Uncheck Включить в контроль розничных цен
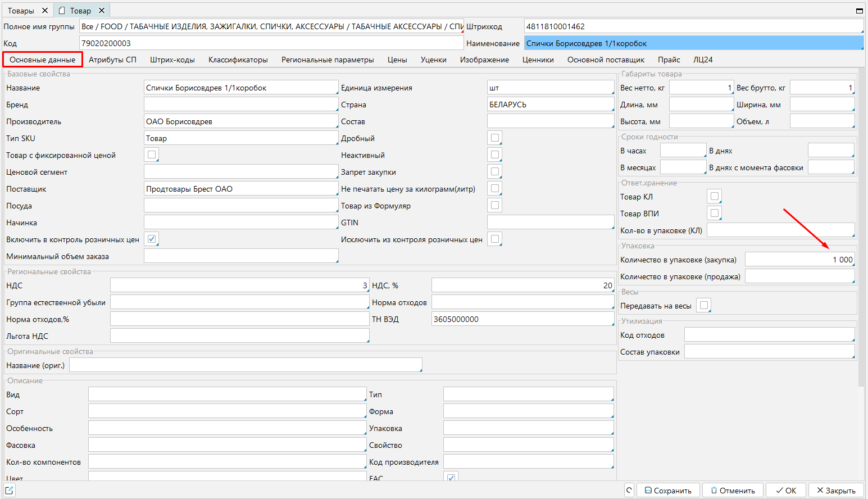Viewport: 868px width, 499px height. [151, 239]
